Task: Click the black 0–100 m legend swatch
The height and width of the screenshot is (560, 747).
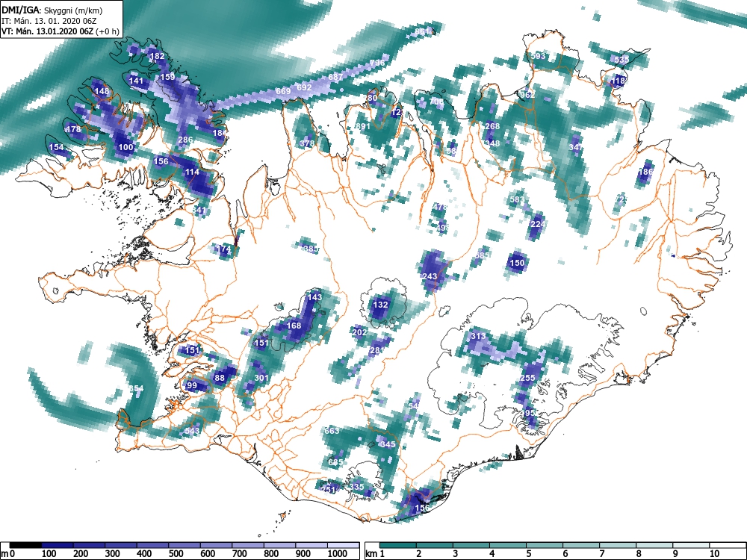Action: point(25,545)
